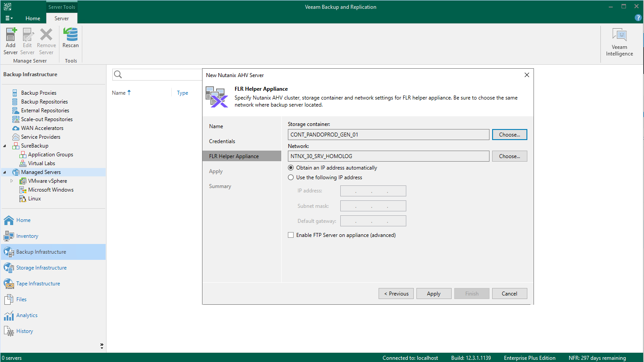Enable FTP Server on appliance checkbox
This screenshot has height=362, width=644.
291,235
